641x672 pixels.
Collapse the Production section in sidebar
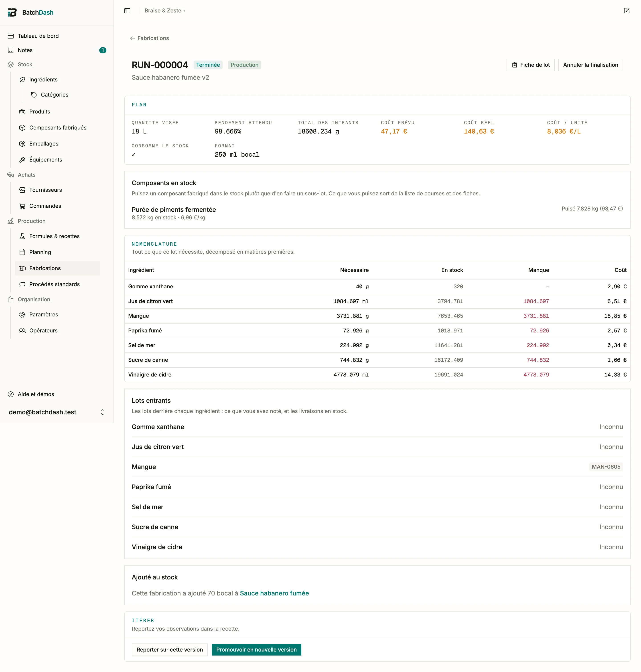(x=31, y=221)
